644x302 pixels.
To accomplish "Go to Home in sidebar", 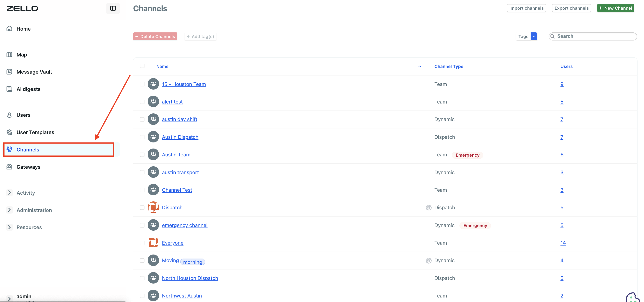I will tap(23, 29).
